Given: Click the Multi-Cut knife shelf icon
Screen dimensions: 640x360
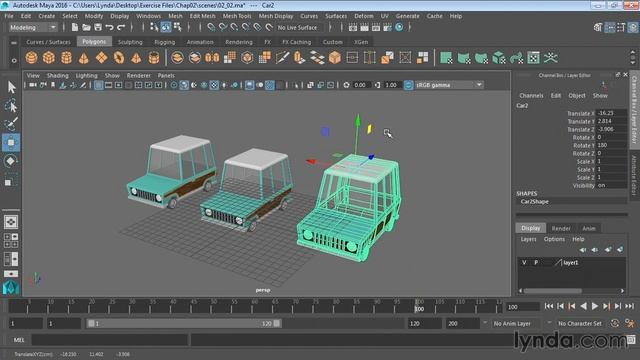Looking at the screenshot, I should [282, 58].
